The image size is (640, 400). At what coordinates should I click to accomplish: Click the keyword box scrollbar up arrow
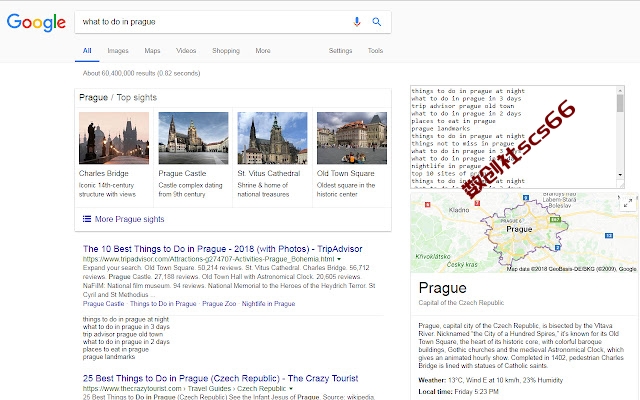click(620, 90)
